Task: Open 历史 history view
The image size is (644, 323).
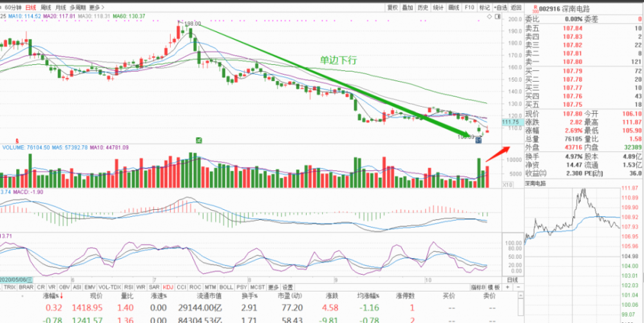Action: (x=423, y=7)
